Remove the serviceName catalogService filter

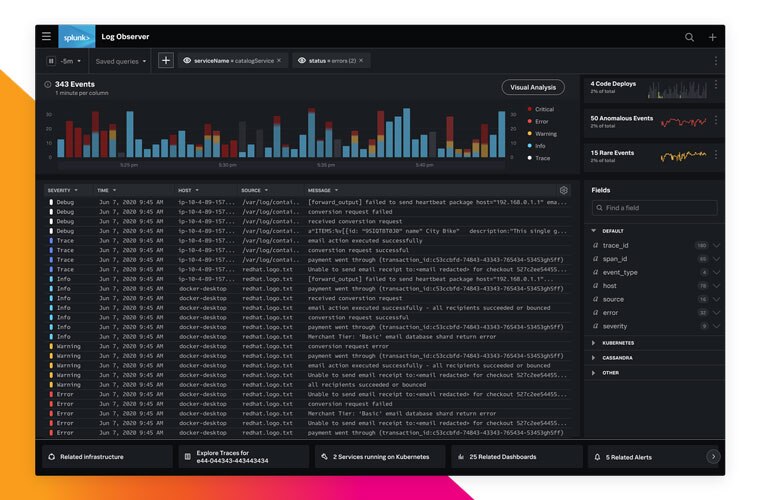[x=279, y=61]
